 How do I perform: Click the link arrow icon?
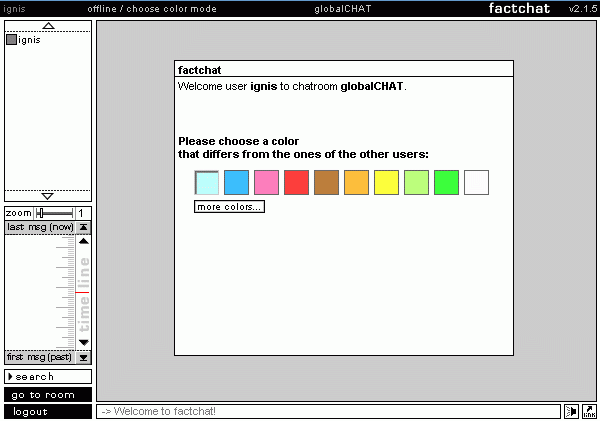[589, 411]
